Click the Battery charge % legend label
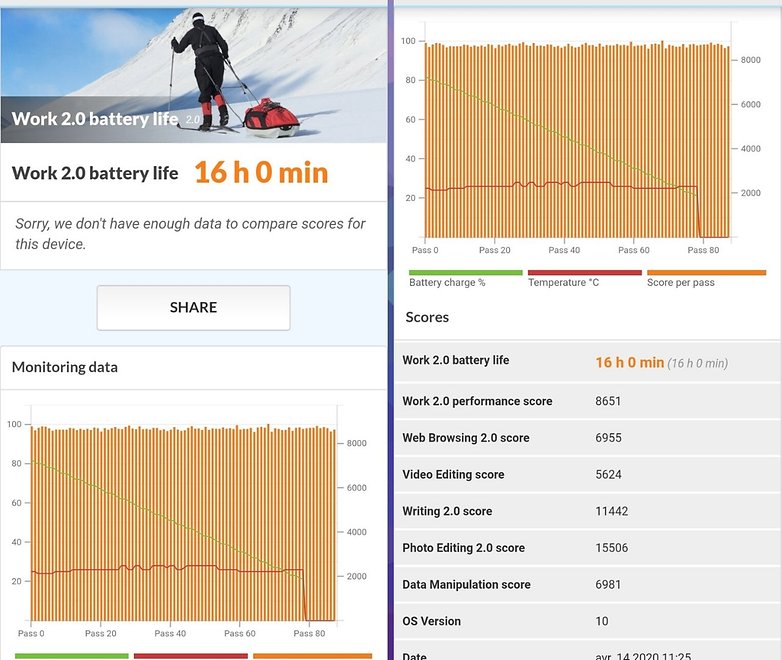This screenshot has width=782, height=660. coord(447,282)
